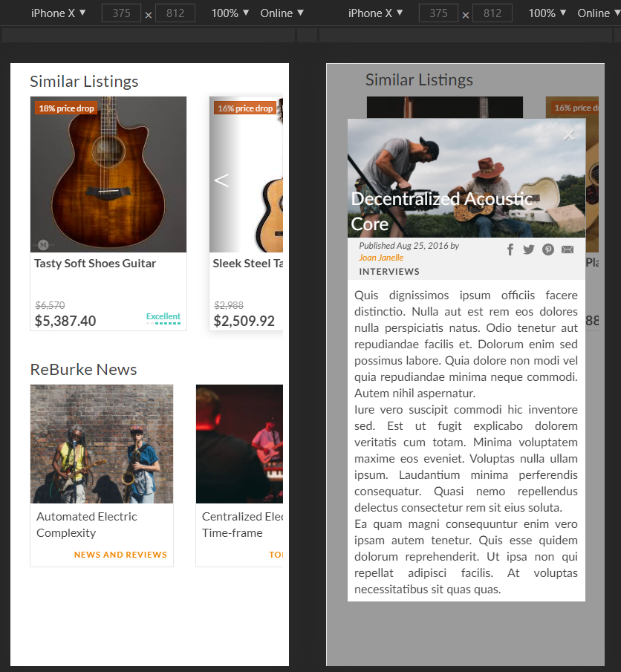Open left 100% zoom dropdown
621x672 pixels.
point(230,13)
